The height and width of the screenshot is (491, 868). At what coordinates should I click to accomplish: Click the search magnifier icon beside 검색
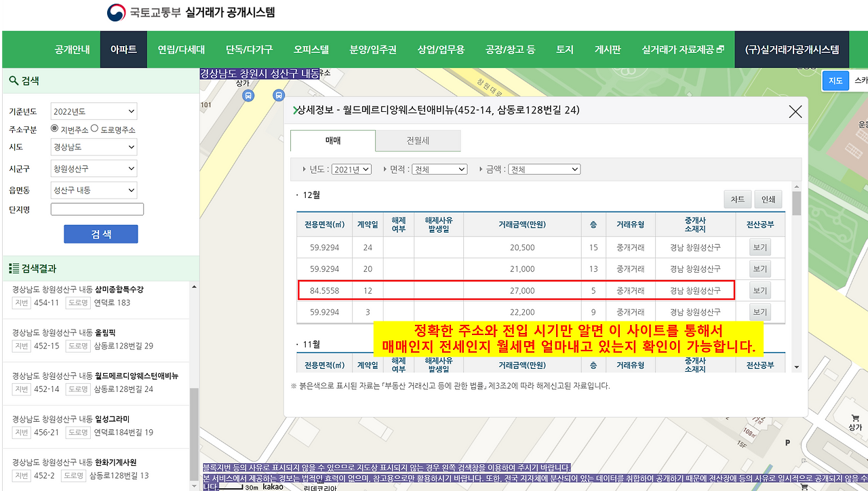coord(14,81)
